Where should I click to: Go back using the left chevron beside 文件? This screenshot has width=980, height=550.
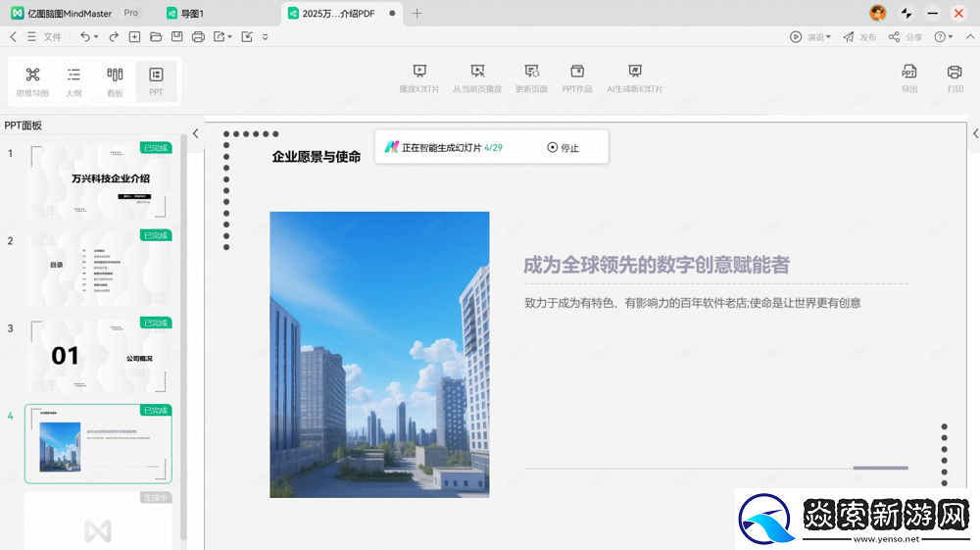[x=13, y=37]
